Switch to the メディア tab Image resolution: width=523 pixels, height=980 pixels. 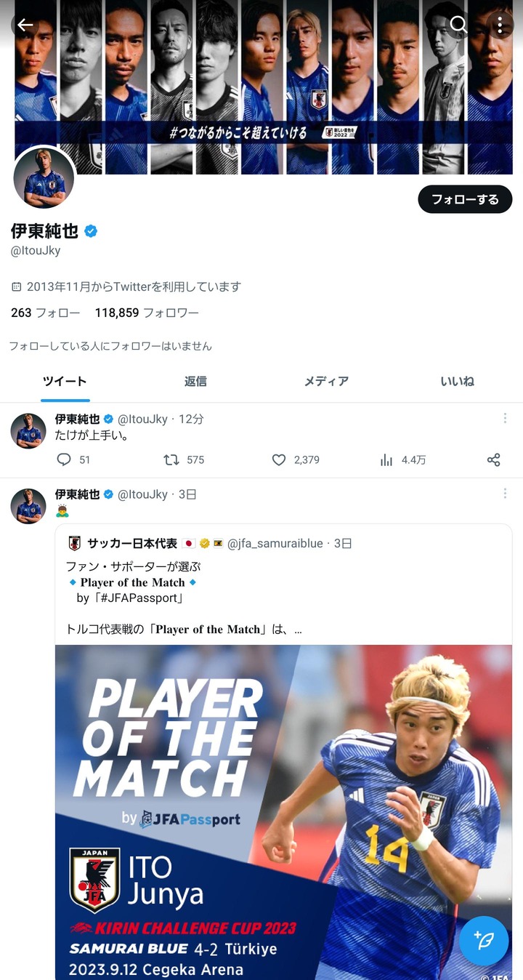click(x=326, y=381)
